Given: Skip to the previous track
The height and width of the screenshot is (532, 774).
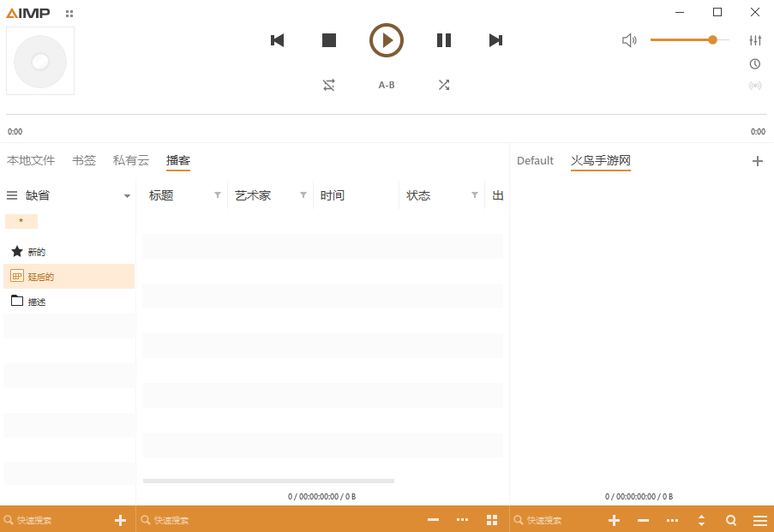Looking at the screenshot, I should (x=278, y=40).
